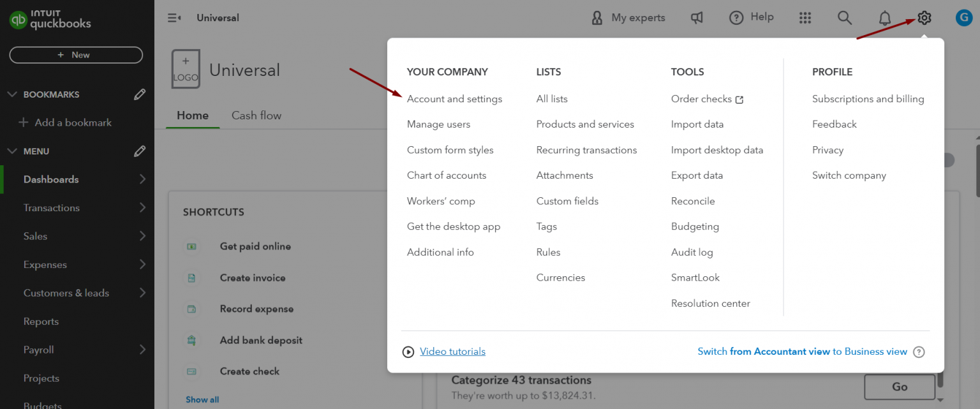Click the Add bank deposit icon
Image resolution: width=980 pixels, height=409 pixels.
[191, 340]
